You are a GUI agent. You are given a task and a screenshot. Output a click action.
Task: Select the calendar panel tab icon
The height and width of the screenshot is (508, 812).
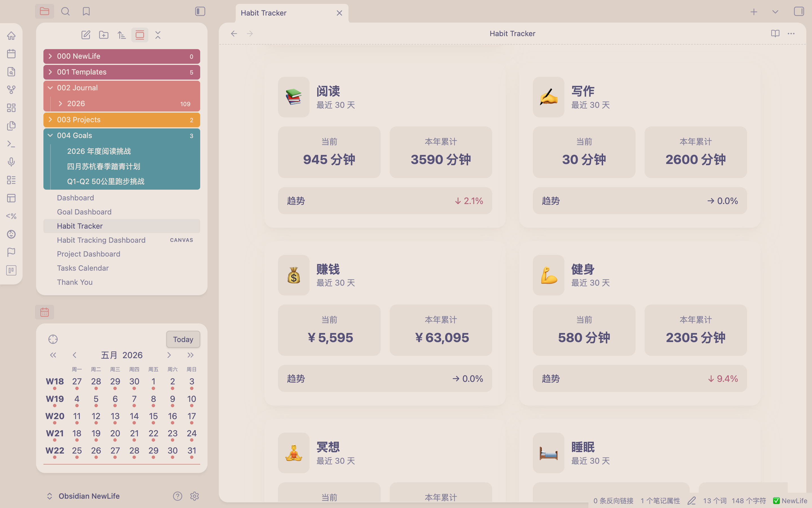coord(44,312)
